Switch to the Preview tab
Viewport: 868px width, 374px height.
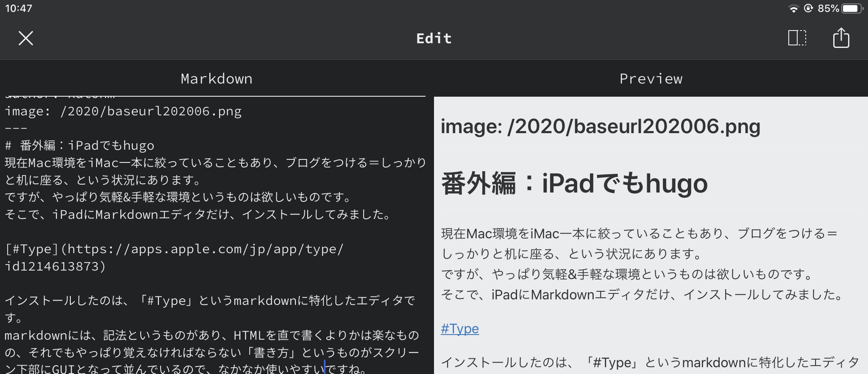[x=651, y=79]
